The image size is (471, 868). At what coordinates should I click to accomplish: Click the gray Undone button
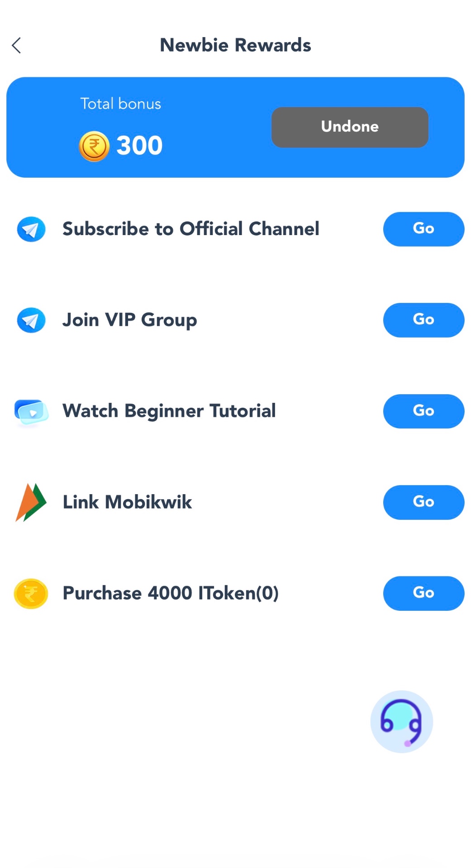[350, 127]
